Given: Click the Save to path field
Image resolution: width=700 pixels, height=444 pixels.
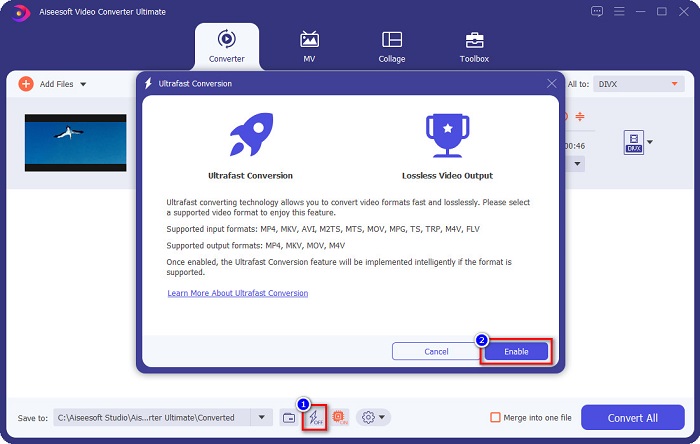Looking at the screenshot, I should click(152, 418).
